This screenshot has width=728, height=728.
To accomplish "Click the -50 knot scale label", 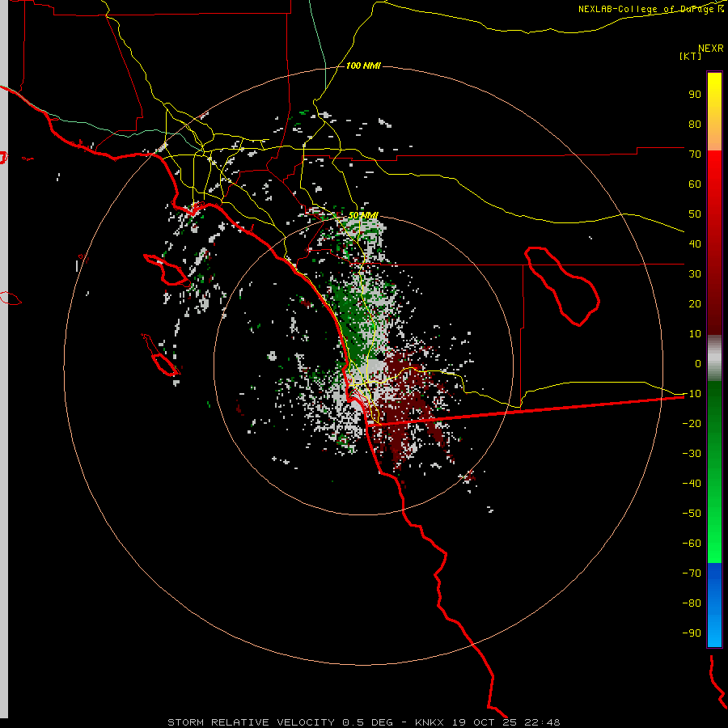I will [x=692, y=514].
